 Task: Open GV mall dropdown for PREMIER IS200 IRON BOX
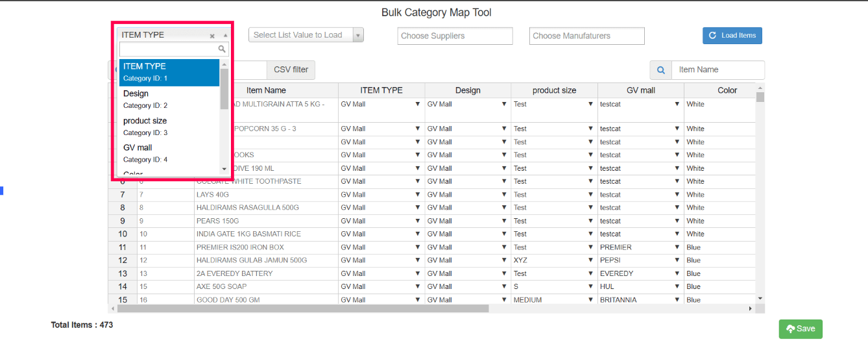[677, 247]
